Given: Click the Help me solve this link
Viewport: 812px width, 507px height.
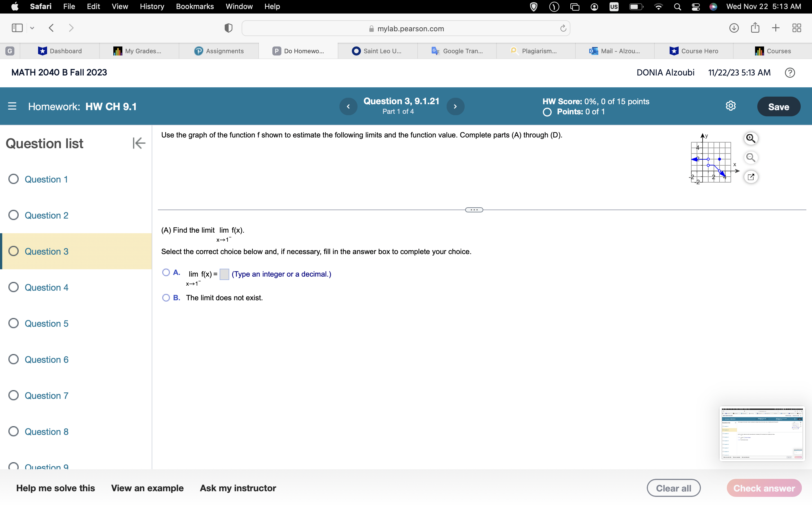Looking at the screenshot, I should point(55,488).
